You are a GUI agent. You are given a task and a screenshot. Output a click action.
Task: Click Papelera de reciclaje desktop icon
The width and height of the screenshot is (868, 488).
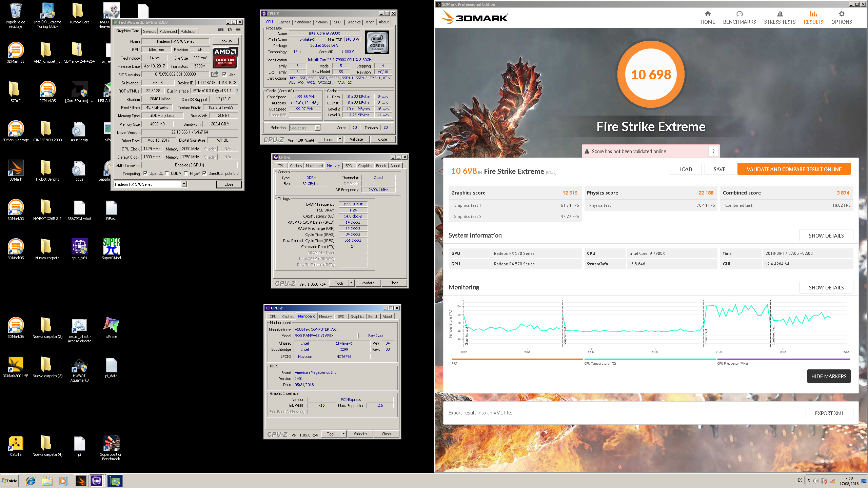[16, 16]
